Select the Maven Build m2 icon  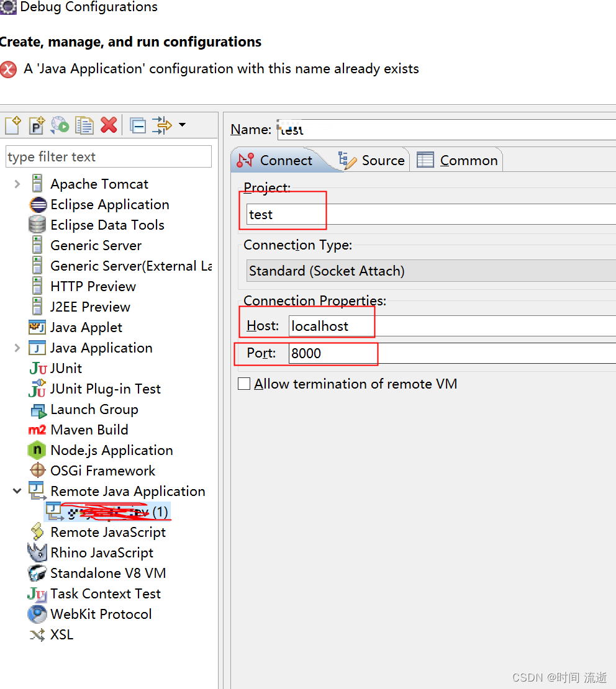[x=37, y=430]
